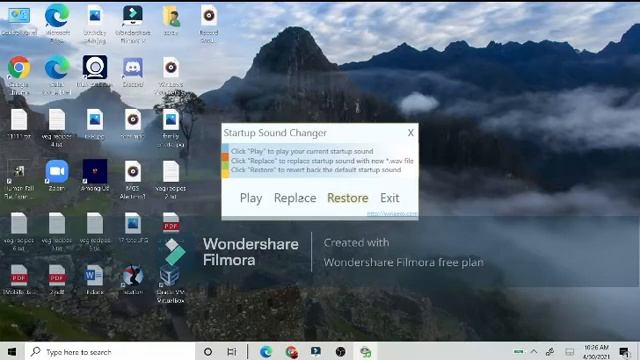Select the veg recipes 5 text file
This screenshot has height=360, width=640.
click(x=95, y=231)
